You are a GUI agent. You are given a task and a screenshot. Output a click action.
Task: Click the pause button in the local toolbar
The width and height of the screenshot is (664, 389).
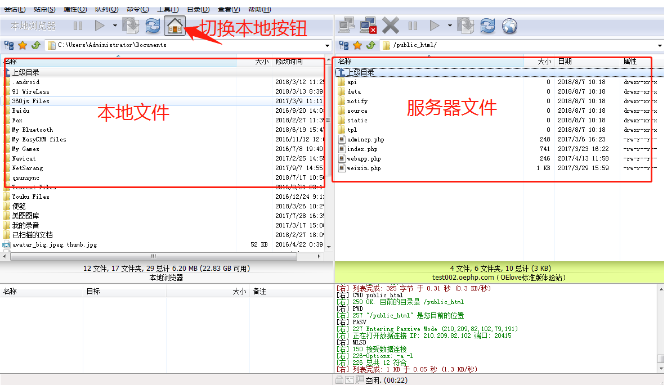coord(78,26)
